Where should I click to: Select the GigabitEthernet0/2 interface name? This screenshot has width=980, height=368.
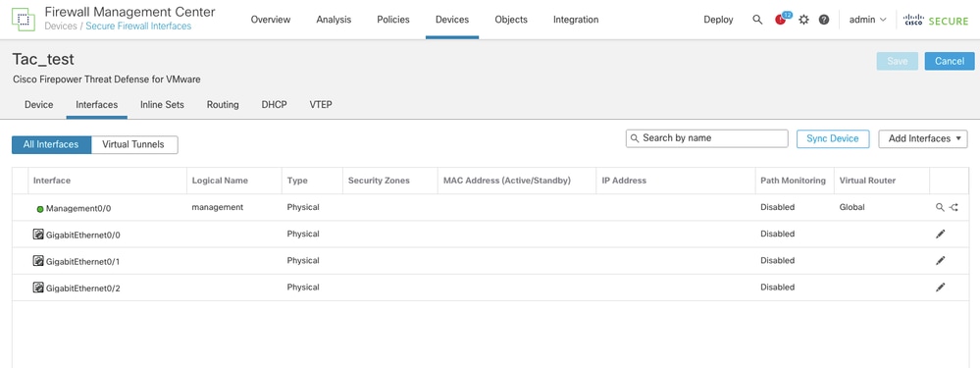click(83, 289)
